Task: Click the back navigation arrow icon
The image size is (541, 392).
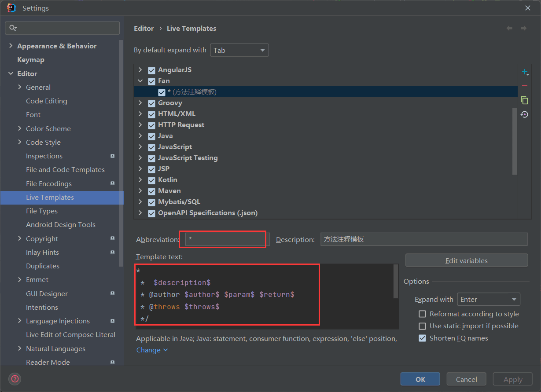Action: [509, 28]
